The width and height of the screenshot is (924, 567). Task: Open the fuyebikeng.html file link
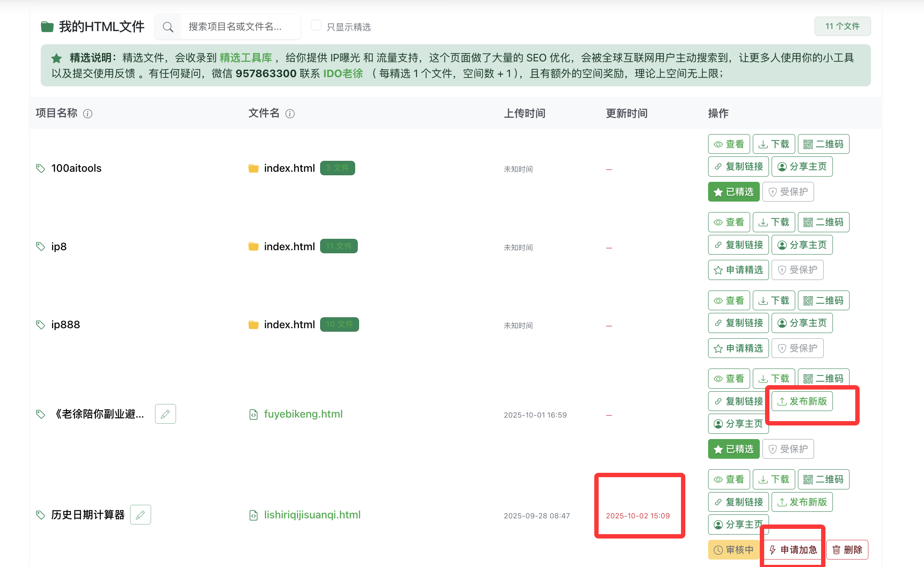(x=303, y=414)
